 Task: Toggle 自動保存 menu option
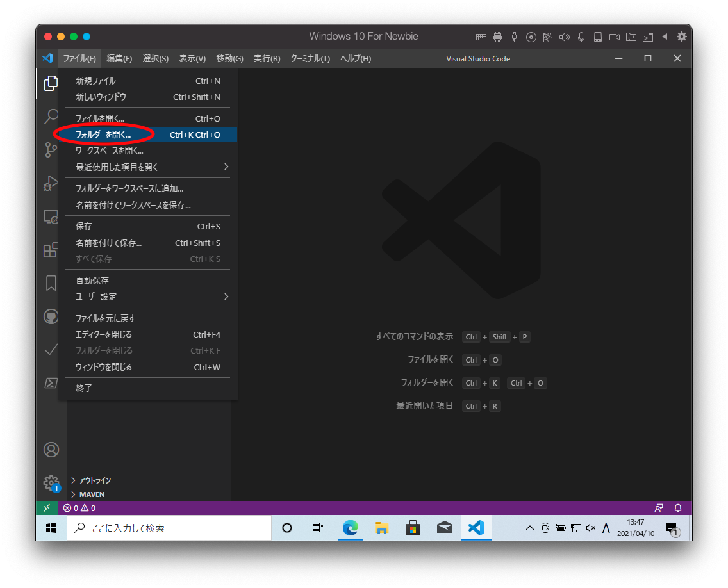[x=147, y=281]
